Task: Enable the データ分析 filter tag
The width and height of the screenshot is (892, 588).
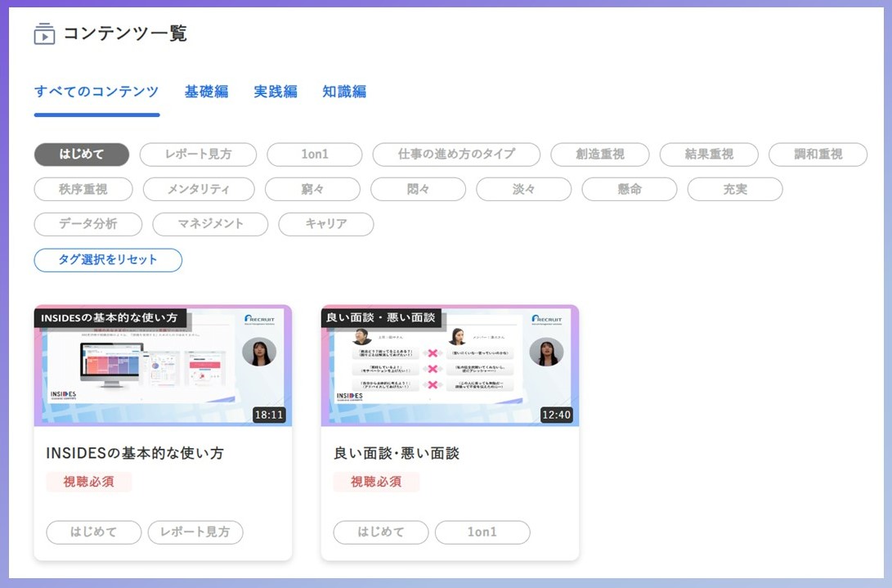Action: click(88, 224)
